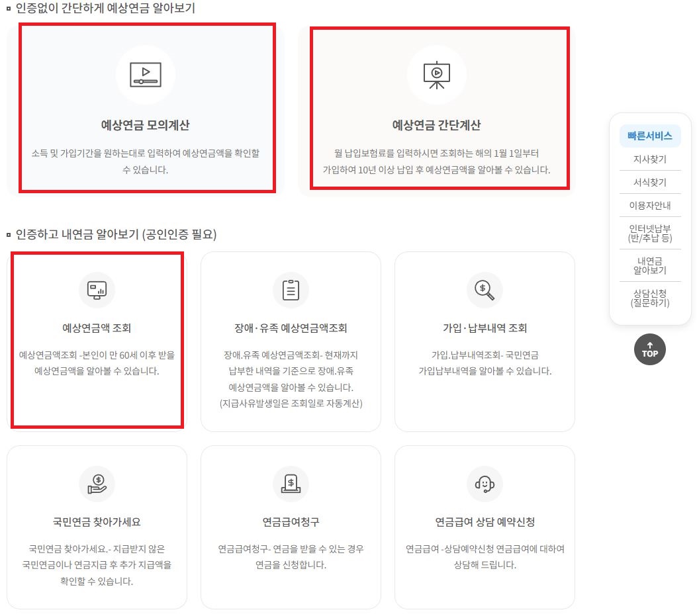Click the 국민연금 찾아가세요 hand-coin icon
697x616 pixels.
[x=97, y=483]
